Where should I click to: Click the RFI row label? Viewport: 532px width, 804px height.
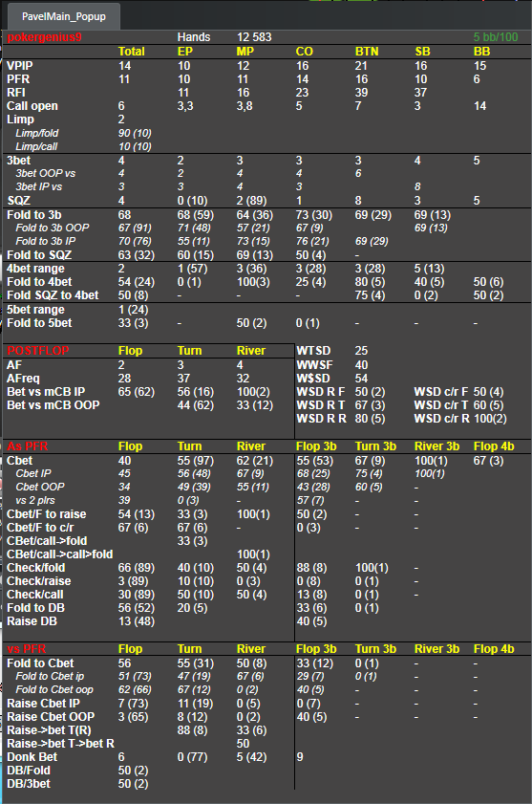(16, 93)
